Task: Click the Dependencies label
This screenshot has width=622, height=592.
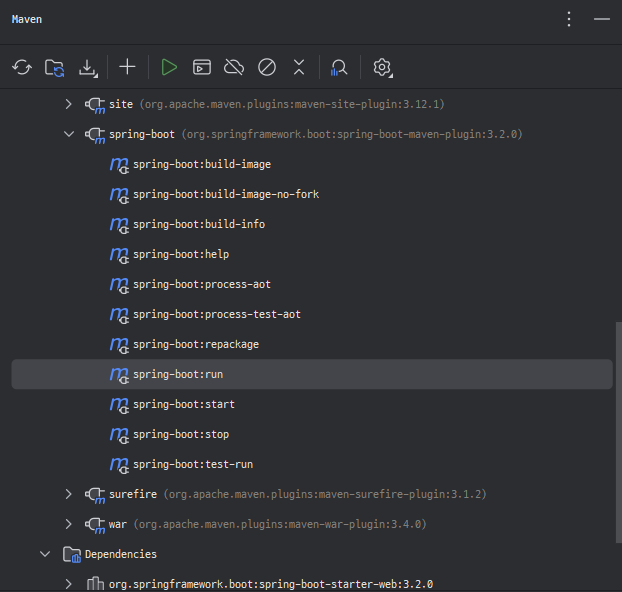Action: (x=121, y=554)
